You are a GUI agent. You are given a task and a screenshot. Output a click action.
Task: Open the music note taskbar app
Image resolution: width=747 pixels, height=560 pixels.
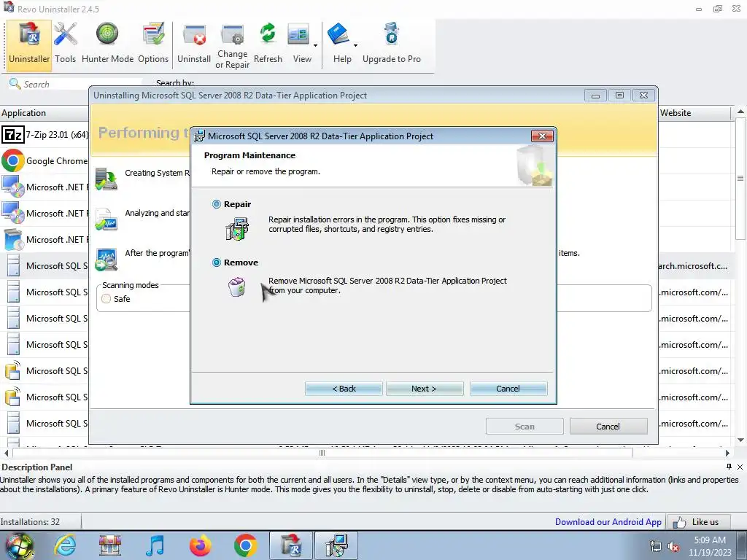155,545
